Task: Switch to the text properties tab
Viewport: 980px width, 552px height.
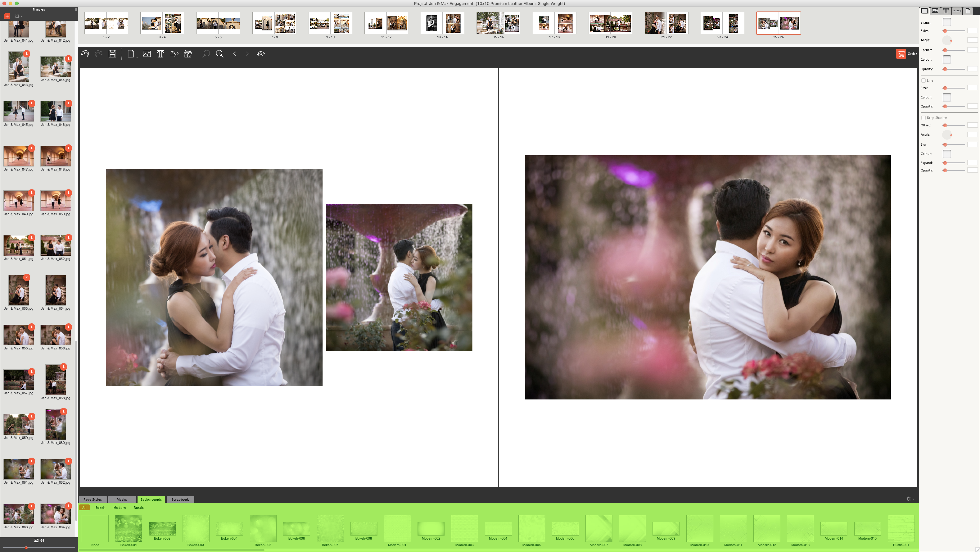Action: click(946, 11)
